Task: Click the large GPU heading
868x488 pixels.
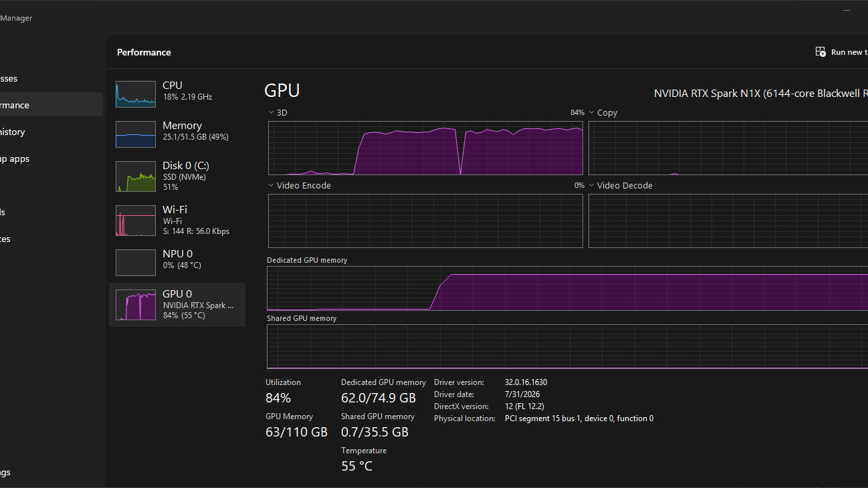Action: click(x=282, y=91)
